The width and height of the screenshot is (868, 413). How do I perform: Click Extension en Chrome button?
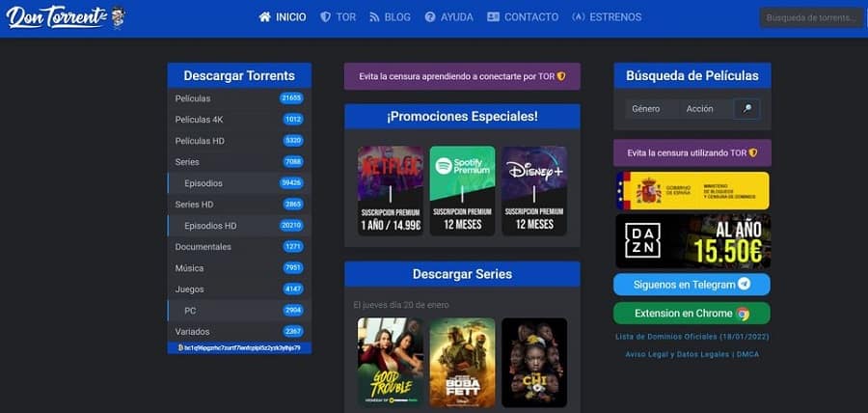tap(692, 314)
